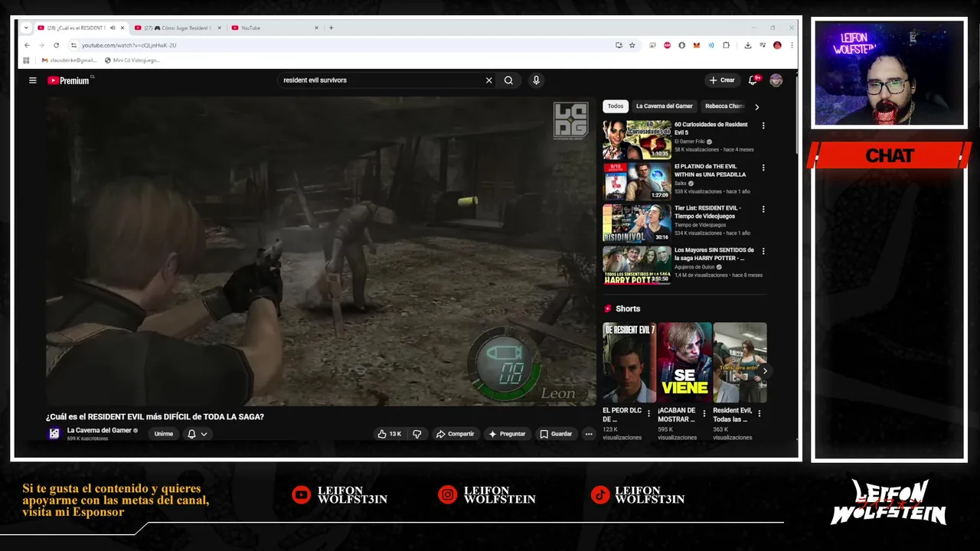
Task: Select the Todos filter chip
Action: pos(616,106)
